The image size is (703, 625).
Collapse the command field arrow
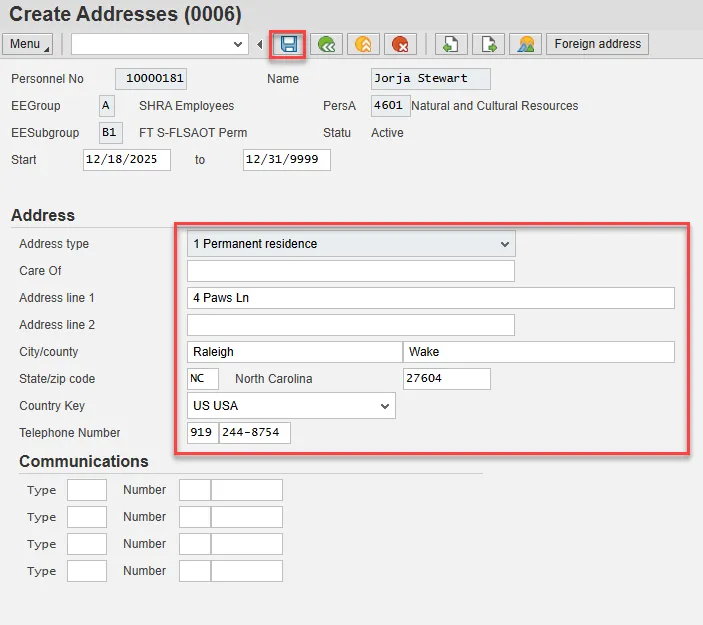click(x=260, y=44)
